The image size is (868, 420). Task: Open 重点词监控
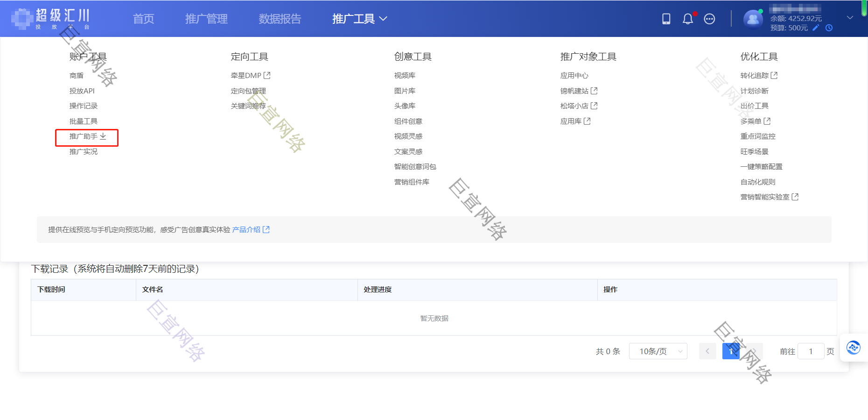pos(758,136)
